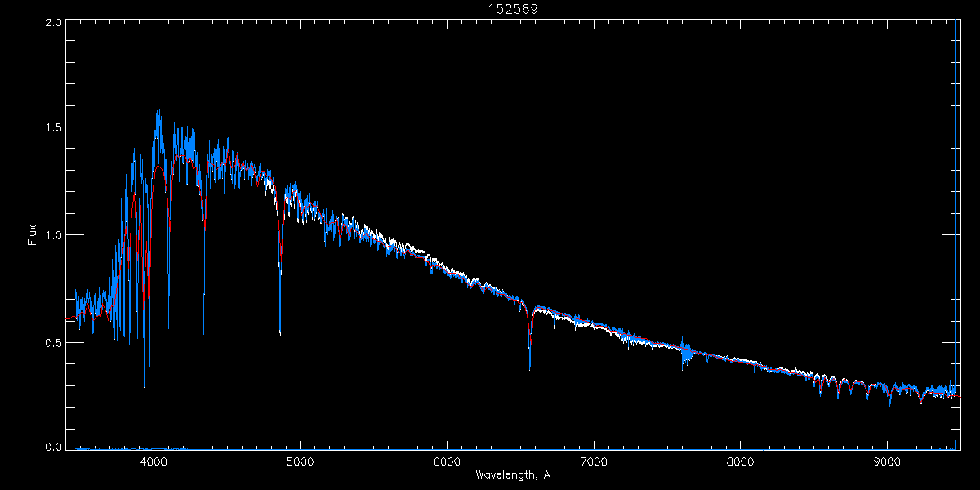Screen dimensions: 980x490
Task: Click the 1.0 y-axis tick label
Action: [53, 235]
